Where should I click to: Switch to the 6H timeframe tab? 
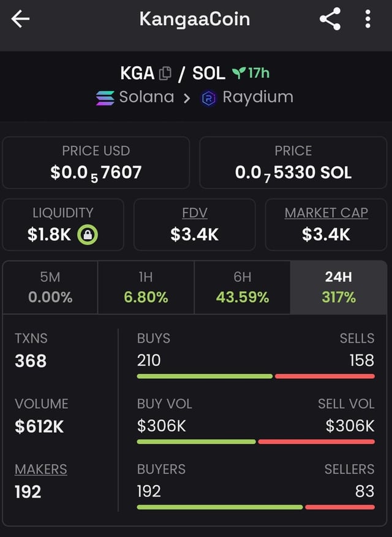242,287
